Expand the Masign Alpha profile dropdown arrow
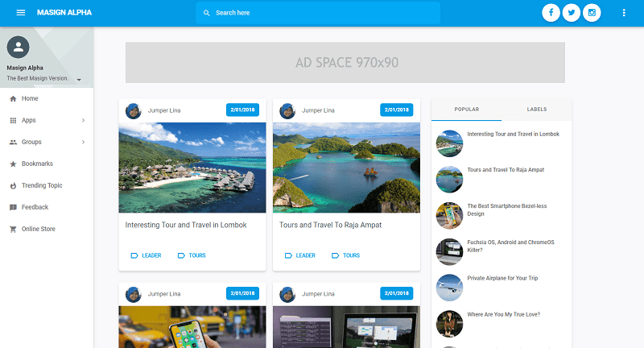The width and height of the screenshot is (644, 348). click(x=79, y=80)
